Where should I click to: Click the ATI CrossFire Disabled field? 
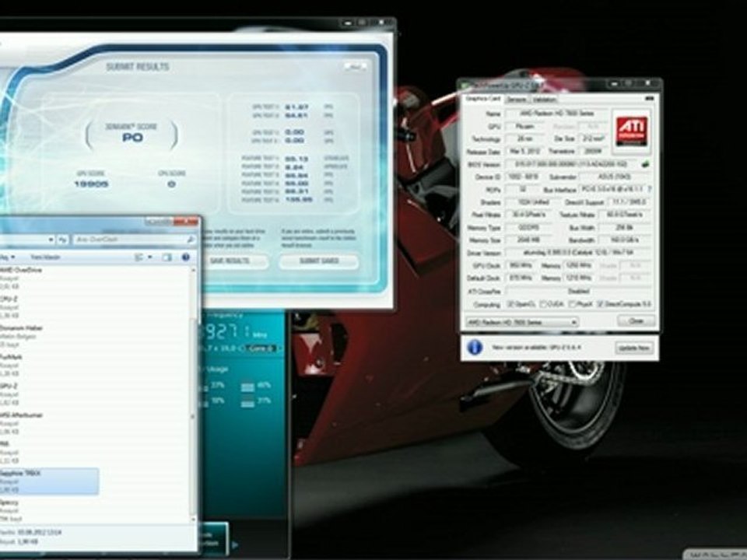click(578, 291)
